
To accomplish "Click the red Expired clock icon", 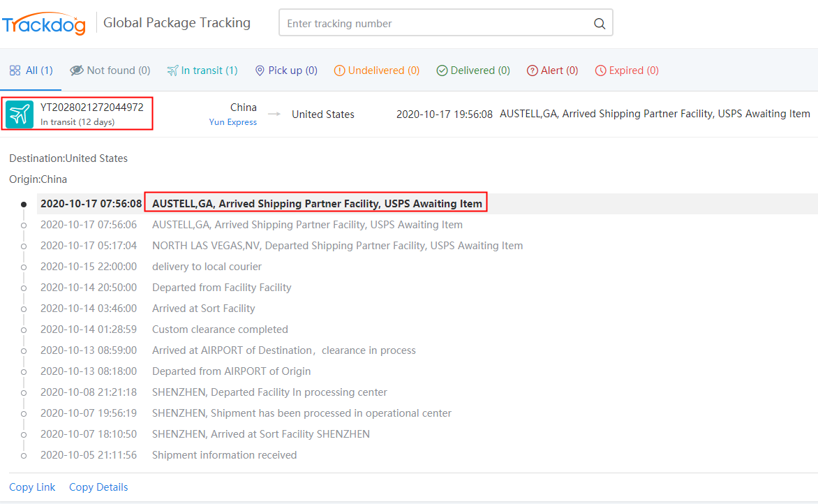I will point(600,71).
